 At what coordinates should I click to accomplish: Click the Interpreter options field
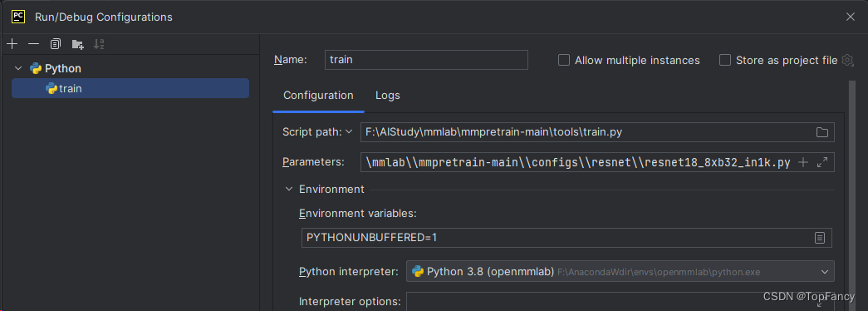point(620,302)
